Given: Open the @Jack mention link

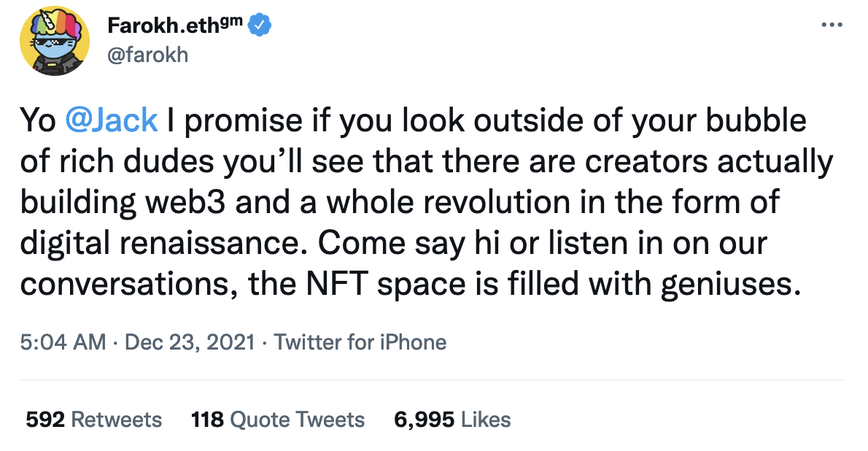Looking at the screenshot, I should pos(112,120).
